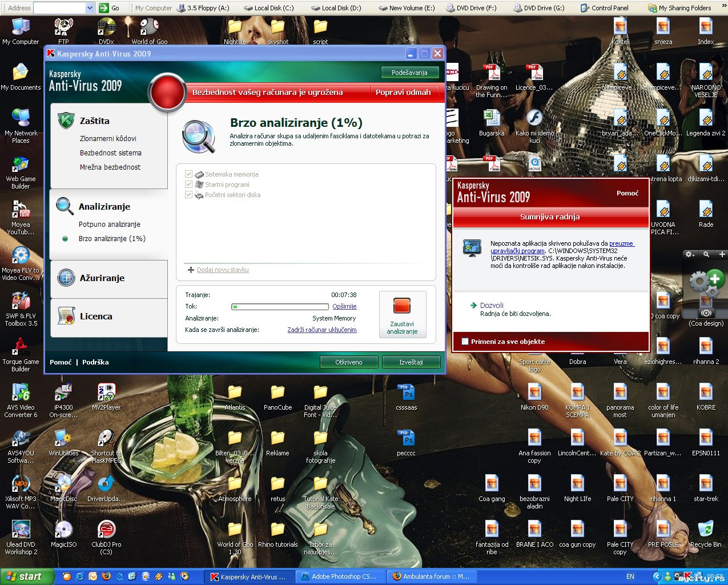Open MagicISO desktop shortcut
Viewport: 728px width, 585px height.
pos(63,533)
